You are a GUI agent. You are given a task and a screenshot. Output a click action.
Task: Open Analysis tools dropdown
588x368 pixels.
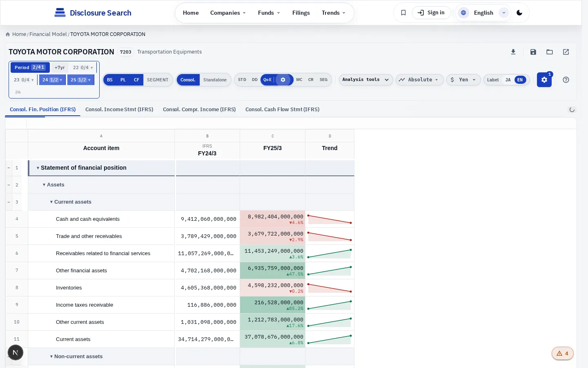point(366,80)
